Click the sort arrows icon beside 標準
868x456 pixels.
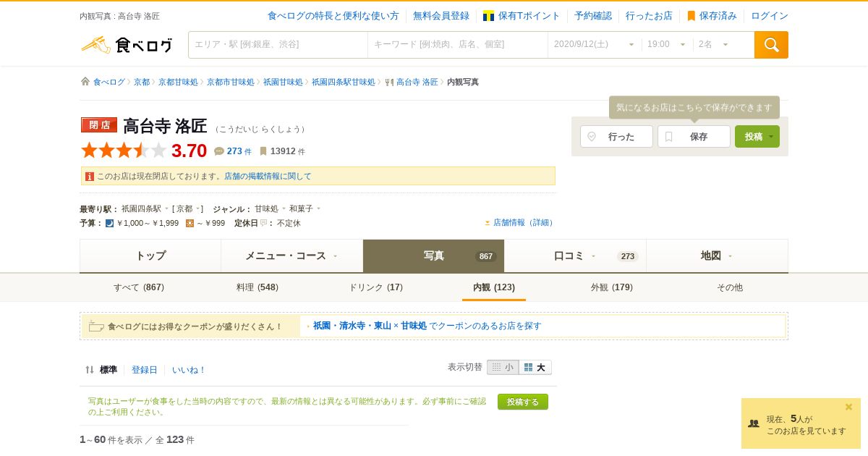click(x=90, y=370)
